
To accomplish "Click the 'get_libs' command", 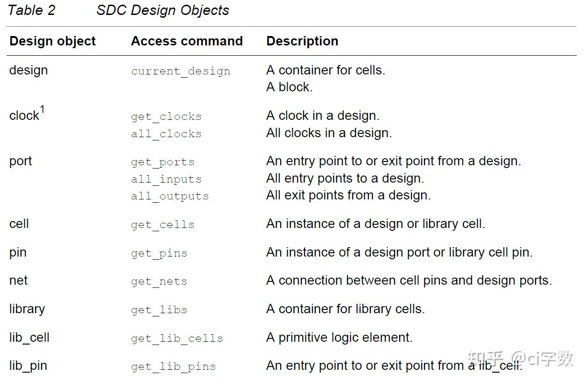I will click(159, 310).
